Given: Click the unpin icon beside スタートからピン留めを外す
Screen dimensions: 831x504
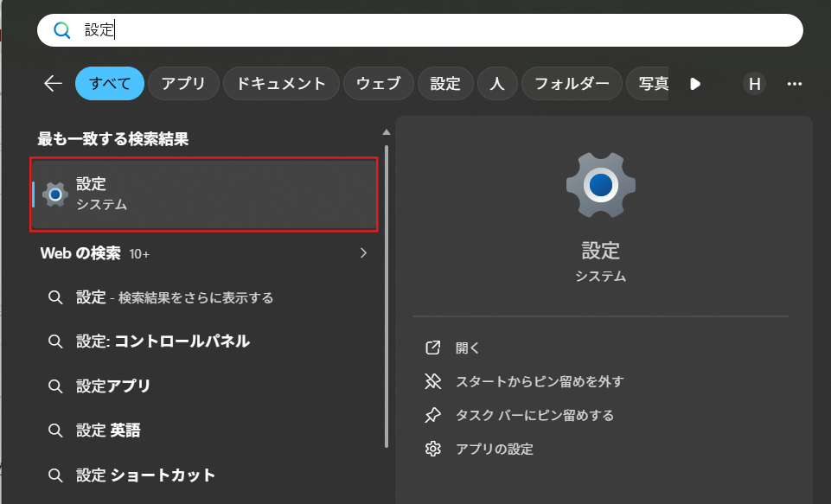Looking at the screenshot, I should click(x=432, y=380).
